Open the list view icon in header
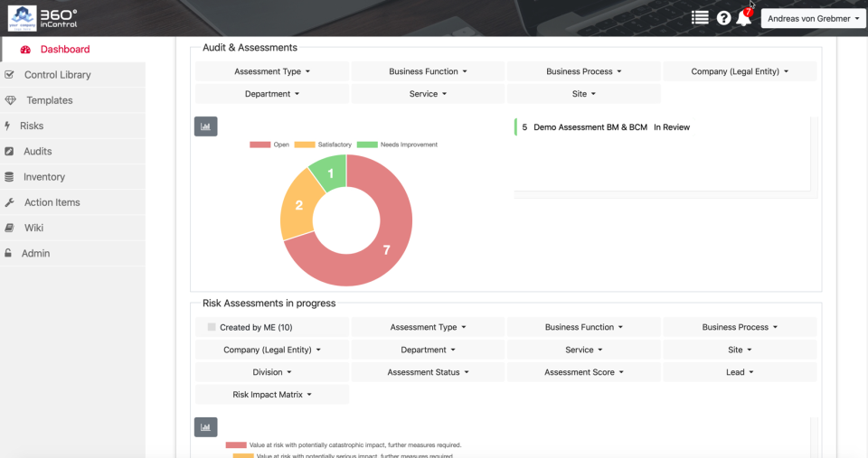The image size is (868, 458). point(700,17)
